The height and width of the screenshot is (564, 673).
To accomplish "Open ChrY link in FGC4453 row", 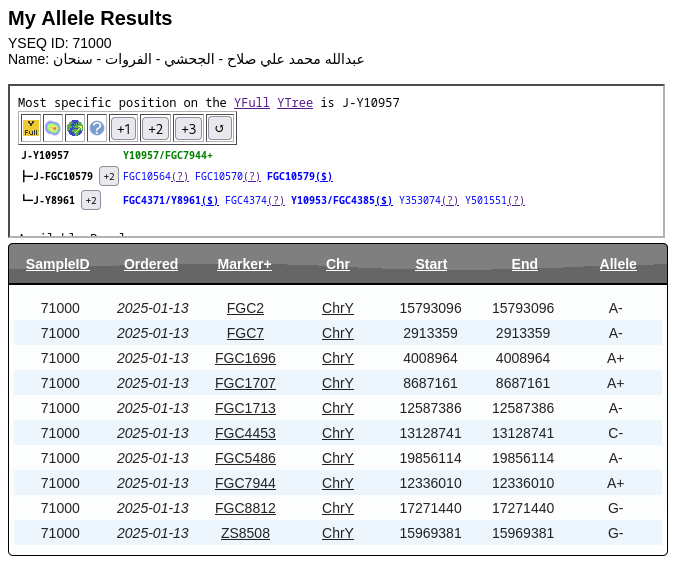I will click(x=338, y=433).
